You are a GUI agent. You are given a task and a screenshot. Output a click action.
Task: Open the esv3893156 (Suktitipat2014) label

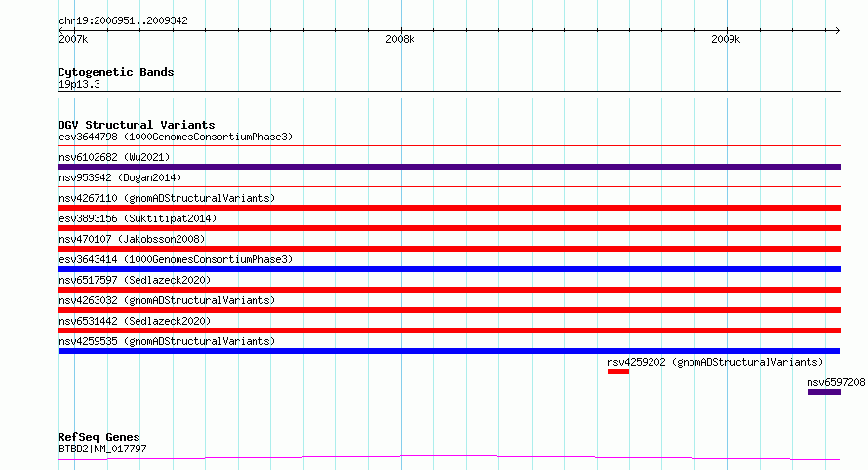138,218
